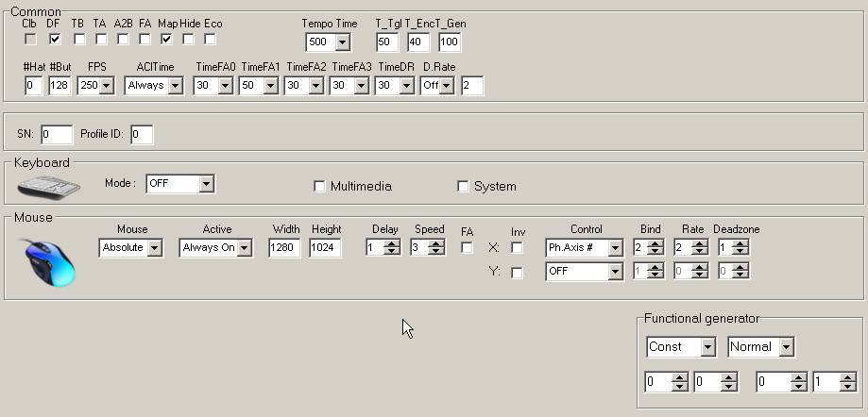Check the Multimedia keyboard option
868x417 pixels.
319,187
